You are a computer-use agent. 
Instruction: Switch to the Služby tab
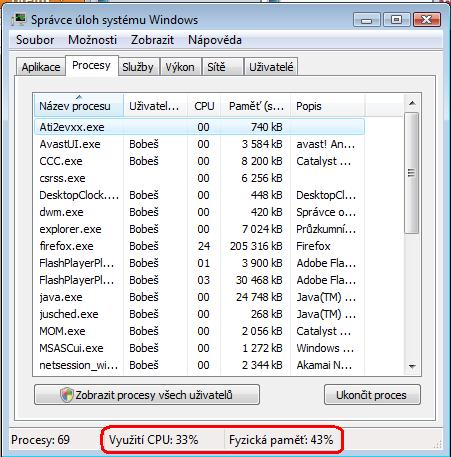point(138,67)
